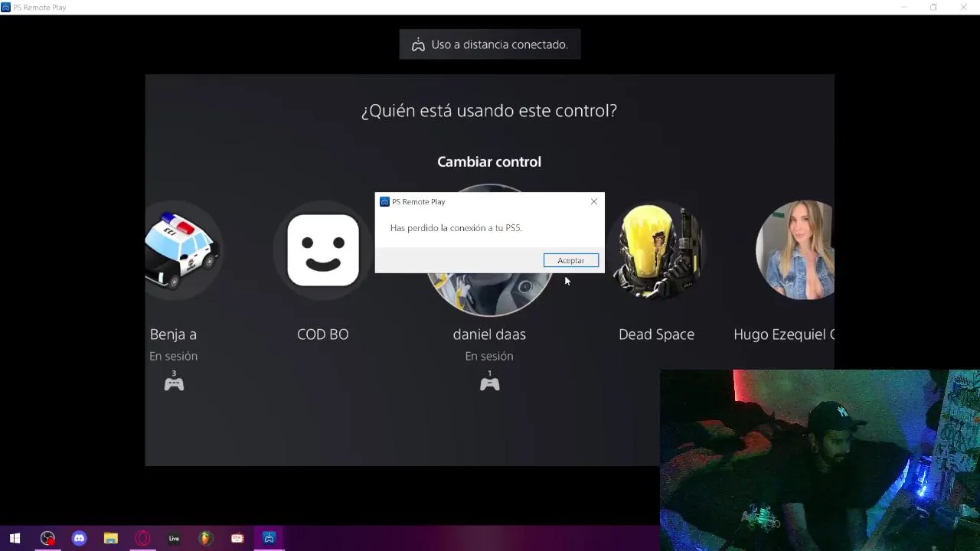Close the connection lost dialog with X
Image resolution: width=980 pixels, height=551 pixels.
[x=594, y=201]
